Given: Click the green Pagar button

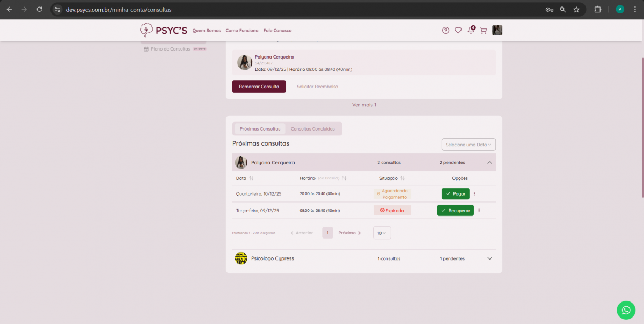Looking at the screenshot, I should [455, 194].
